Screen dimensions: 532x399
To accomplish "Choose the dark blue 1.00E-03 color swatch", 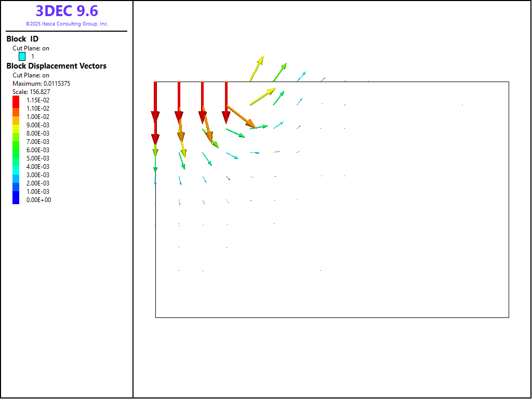I will 16,192.
